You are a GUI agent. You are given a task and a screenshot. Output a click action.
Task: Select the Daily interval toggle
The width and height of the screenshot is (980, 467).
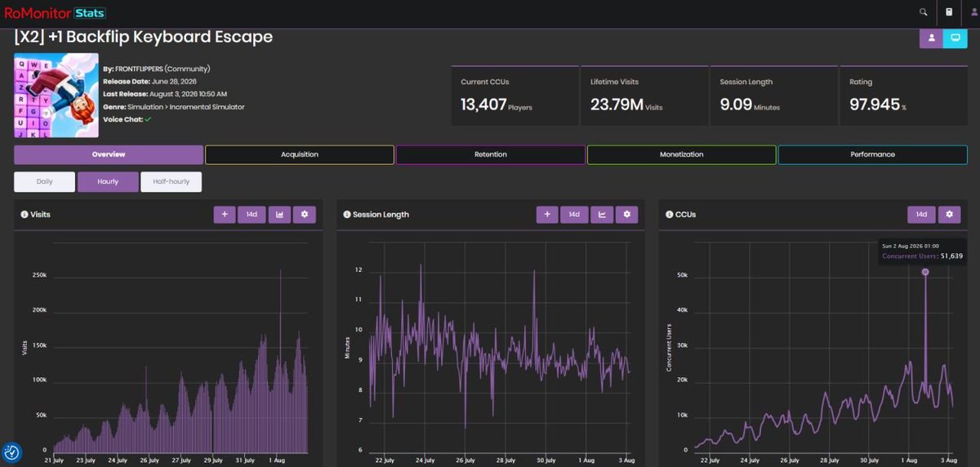(44, 181)
